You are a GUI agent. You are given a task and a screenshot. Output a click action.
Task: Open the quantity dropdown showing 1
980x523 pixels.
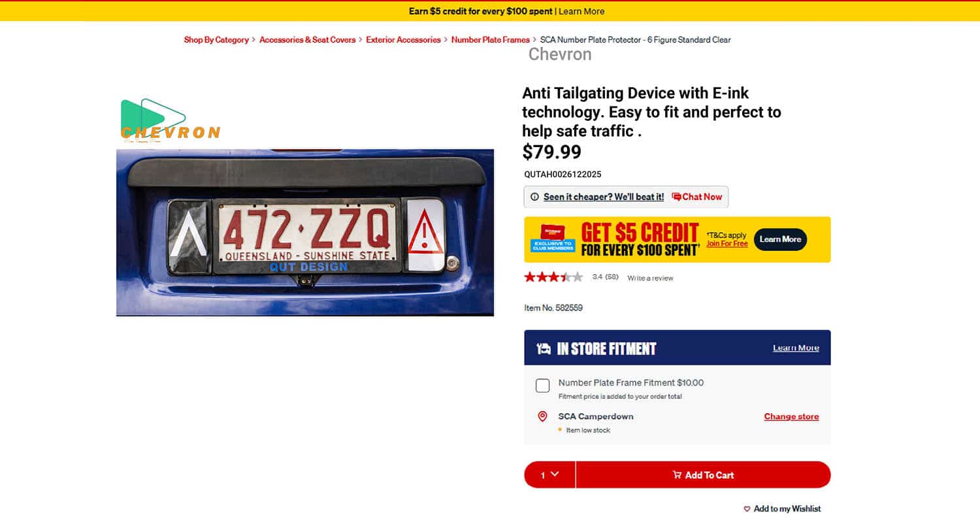click(549, 475)
